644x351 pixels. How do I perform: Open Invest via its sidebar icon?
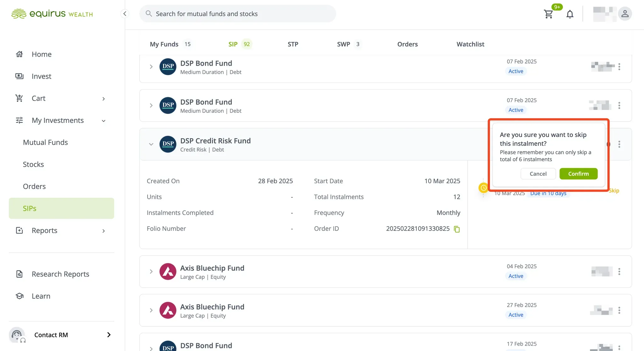pyautogui.click(x=19, y=76)
